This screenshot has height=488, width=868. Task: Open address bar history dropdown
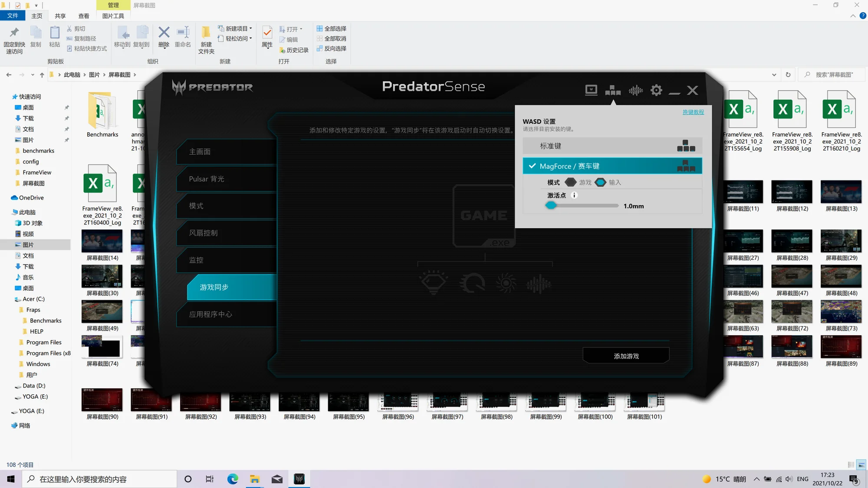click(x=774, y=75)
